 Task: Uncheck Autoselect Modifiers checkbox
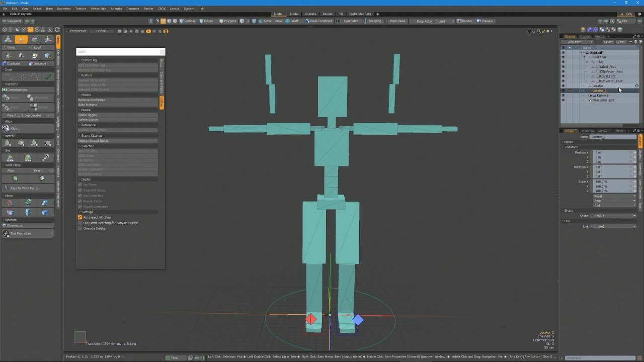(x=80, y=217)
